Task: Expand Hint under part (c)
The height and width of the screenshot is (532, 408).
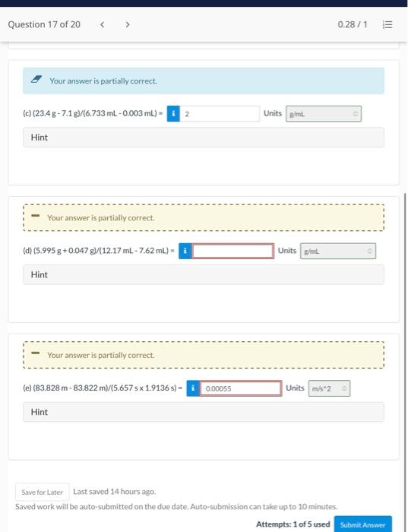Action: tap(204, 137)
